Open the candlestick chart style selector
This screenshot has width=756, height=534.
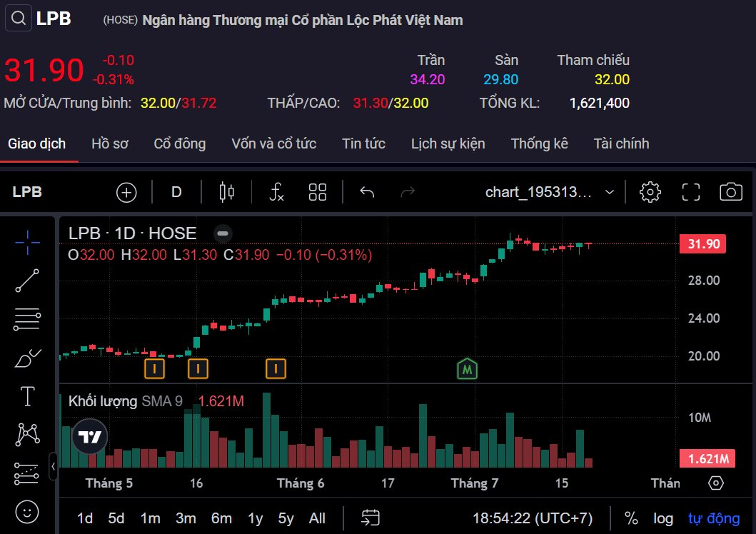[x=227, y=192]
